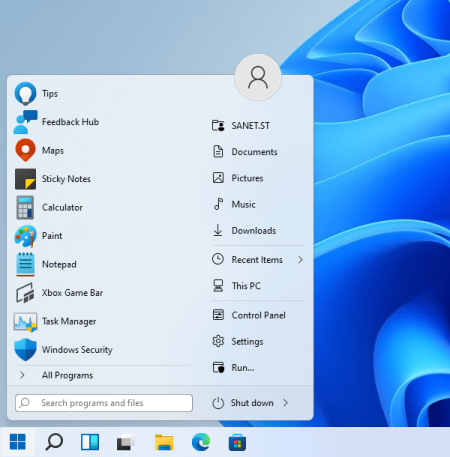Open Settings link text

(247, 342)
